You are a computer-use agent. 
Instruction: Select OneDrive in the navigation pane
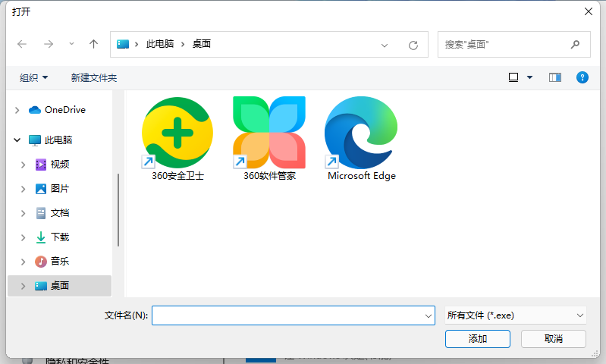pyautogui.click(x=57, y=110)
